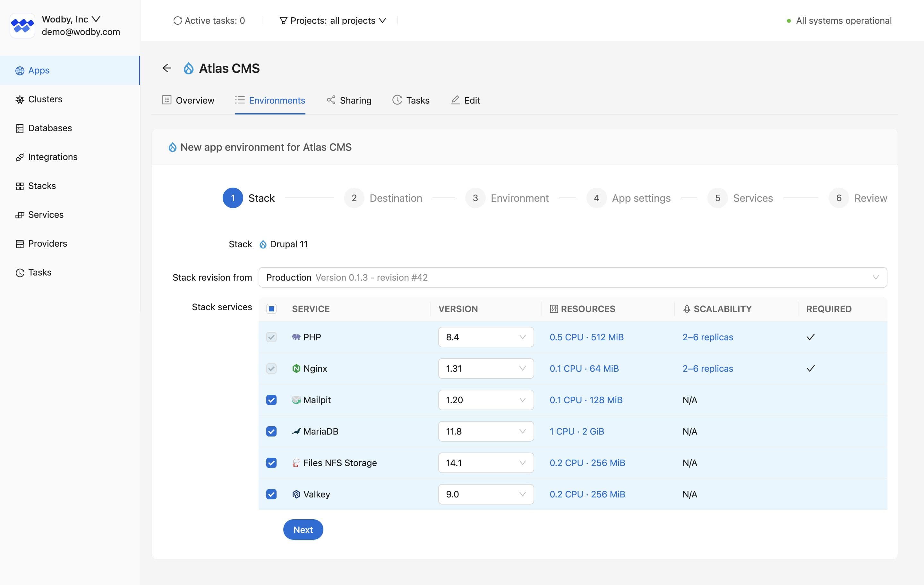
Task: Click the Active tasks refresh icon
Action: (177, 21)
